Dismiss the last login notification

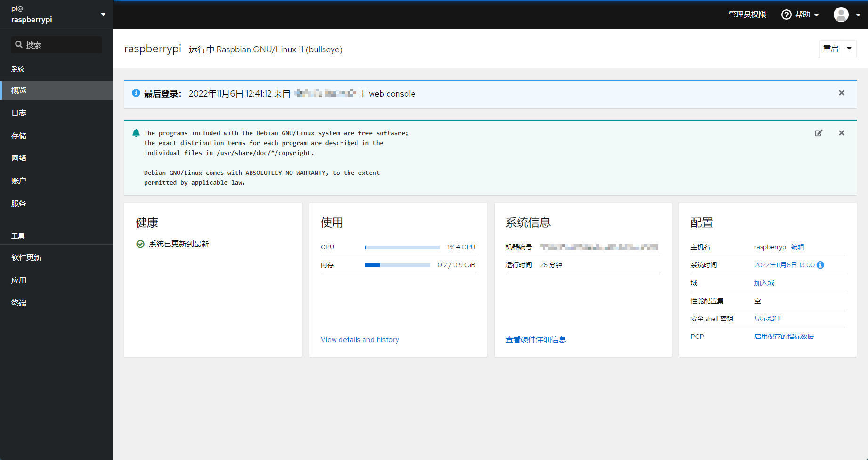click(842, 93)
